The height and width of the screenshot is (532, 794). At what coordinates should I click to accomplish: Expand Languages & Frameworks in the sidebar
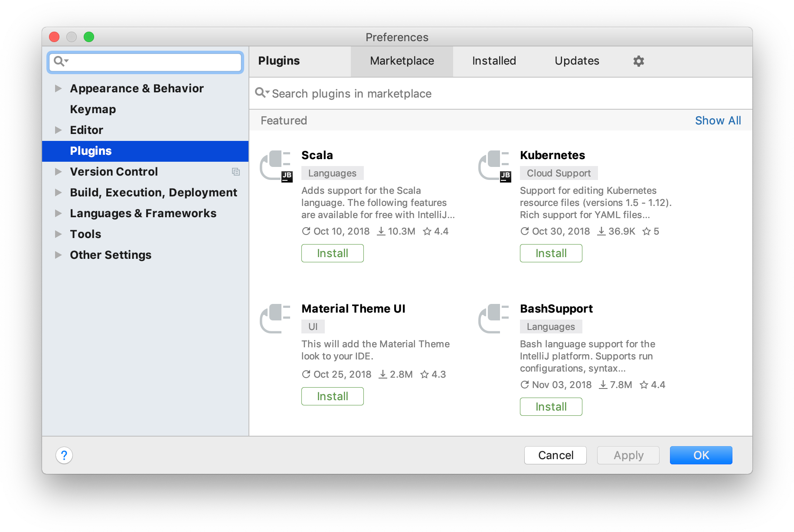click(x=59, y=213)
